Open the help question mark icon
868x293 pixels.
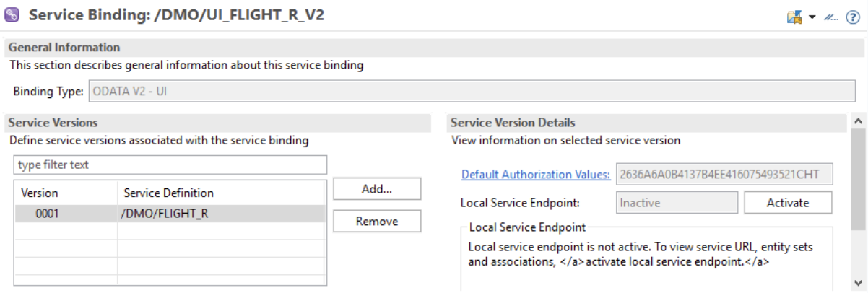click(852, 17)
